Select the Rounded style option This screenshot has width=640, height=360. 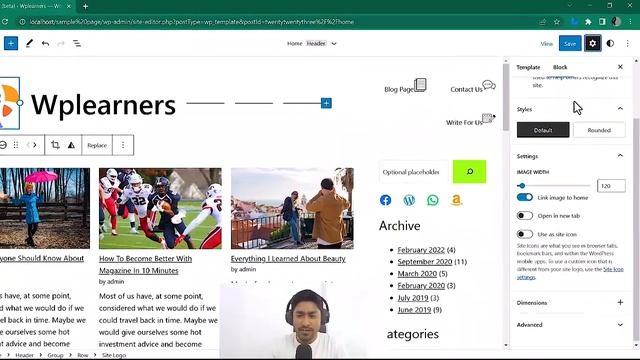(x=599, y=130)
